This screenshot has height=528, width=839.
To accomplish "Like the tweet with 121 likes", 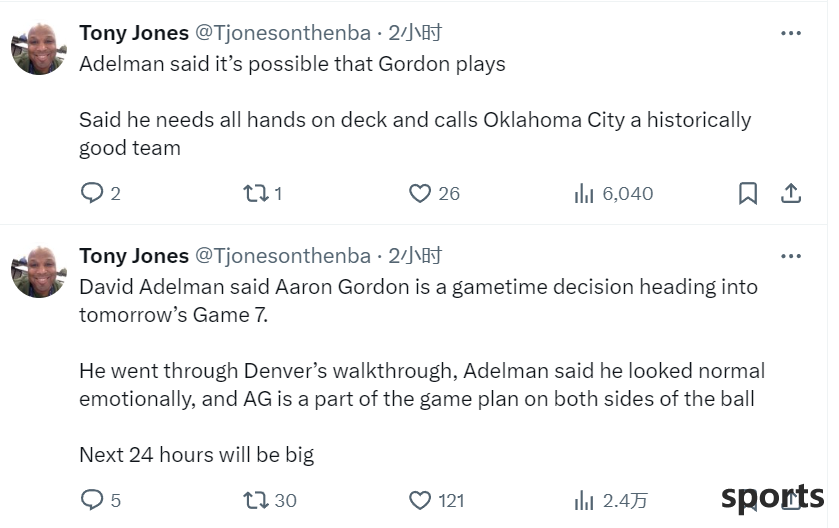I will click(x=436, y=500).
